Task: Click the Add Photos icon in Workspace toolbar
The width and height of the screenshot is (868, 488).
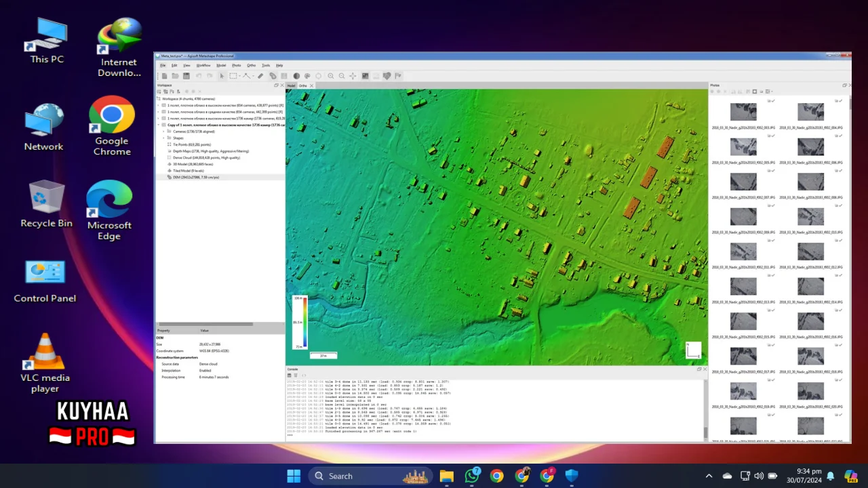Action: tap(165, 91)
